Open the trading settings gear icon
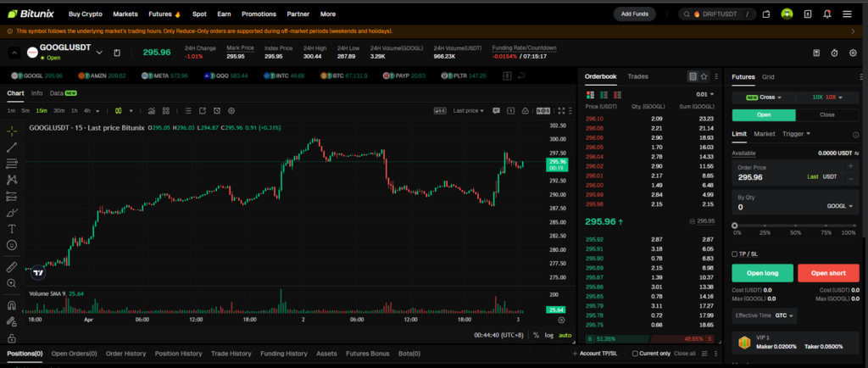This screenshot has height=368, width=868. (x=852, y=53)
